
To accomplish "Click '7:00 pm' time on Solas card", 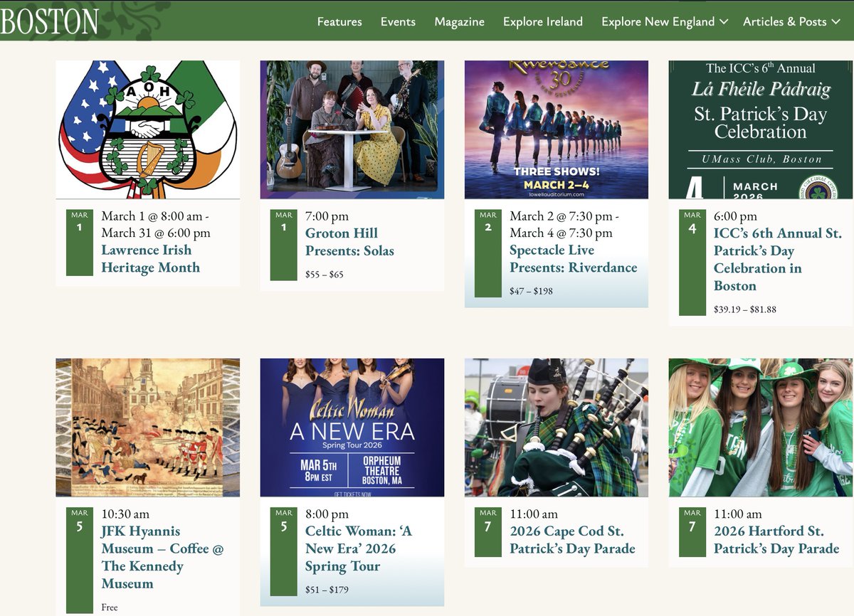I will (327, 216).
